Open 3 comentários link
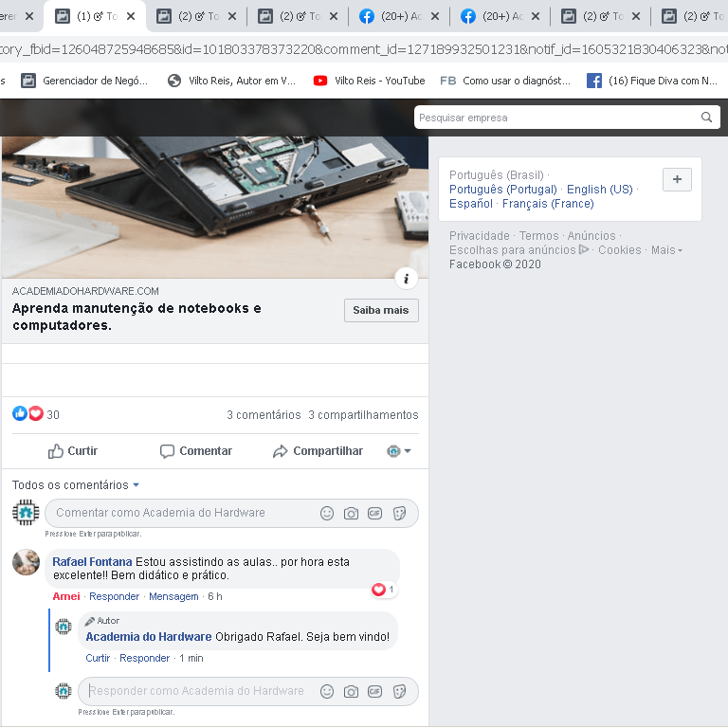Image resolution: width=728 pixels, height=728 pixels. 264,414
